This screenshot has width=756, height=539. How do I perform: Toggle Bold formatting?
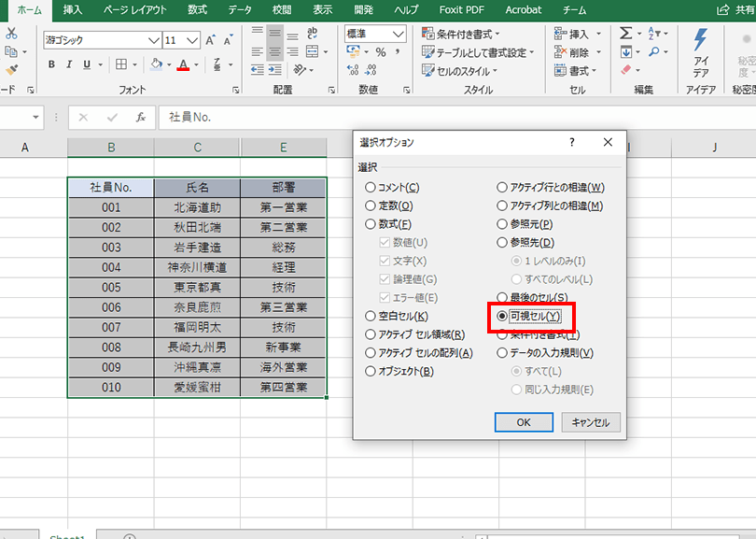click(51, 64)
